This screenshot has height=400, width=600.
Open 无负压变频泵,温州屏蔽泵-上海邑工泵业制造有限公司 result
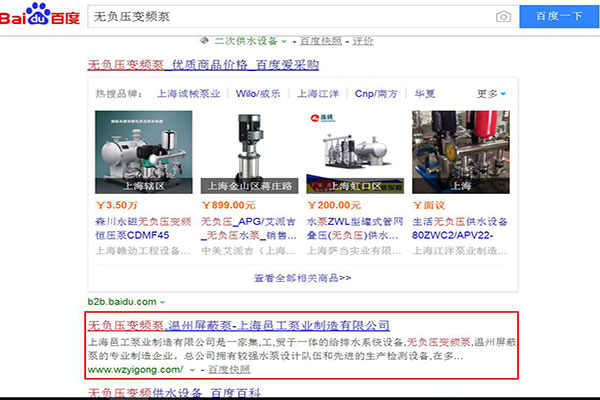[x=239, y=325]
